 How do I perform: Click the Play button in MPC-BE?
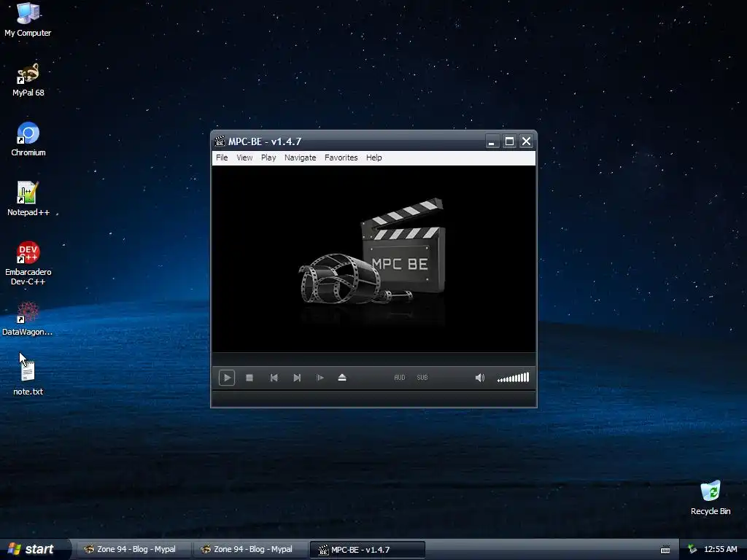point(227,378)
